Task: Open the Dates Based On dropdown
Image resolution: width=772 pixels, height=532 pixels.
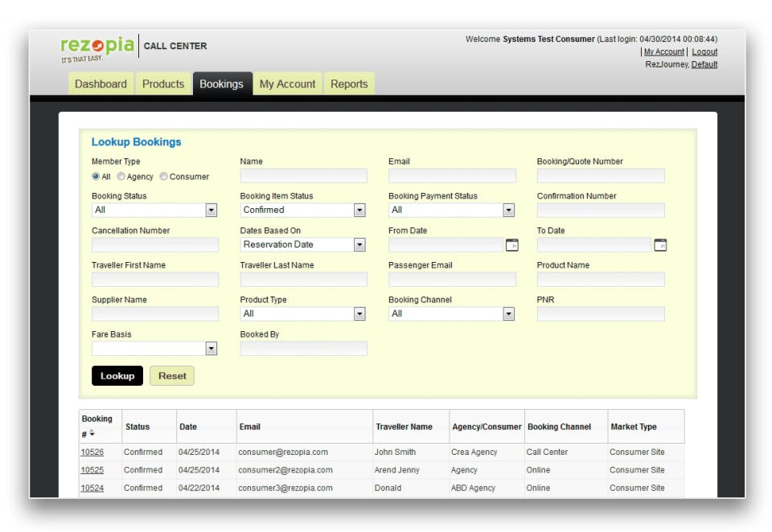Action: tap(303, 244)
